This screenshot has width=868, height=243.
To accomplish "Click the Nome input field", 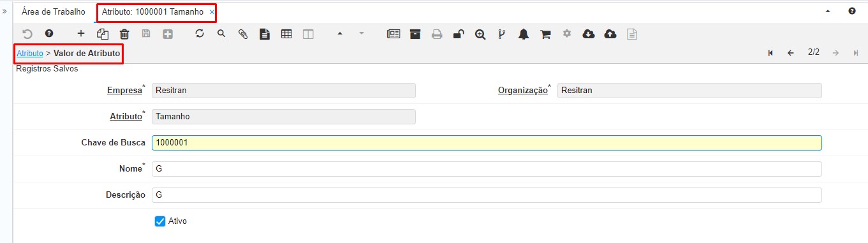I will tap(487, 169).
